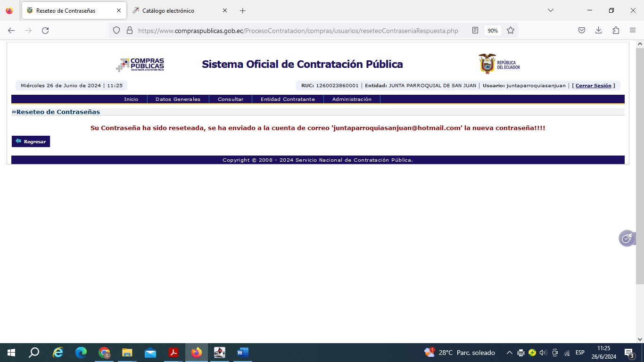Change the 90% zoom level indicator
Viewport: 644px width, 362px height.
click(493, 31)
